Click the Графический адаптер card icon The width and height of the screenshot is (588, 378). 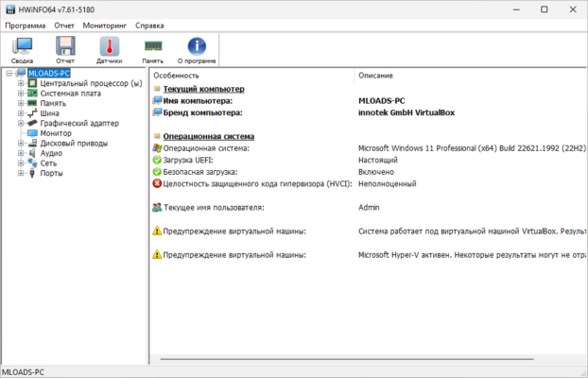tap(33, 123)
